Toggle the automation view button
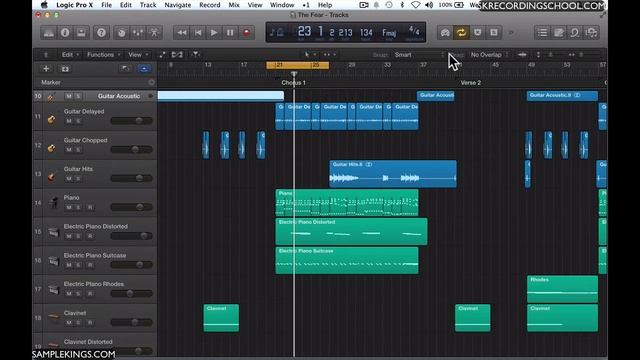 point(162,54)
